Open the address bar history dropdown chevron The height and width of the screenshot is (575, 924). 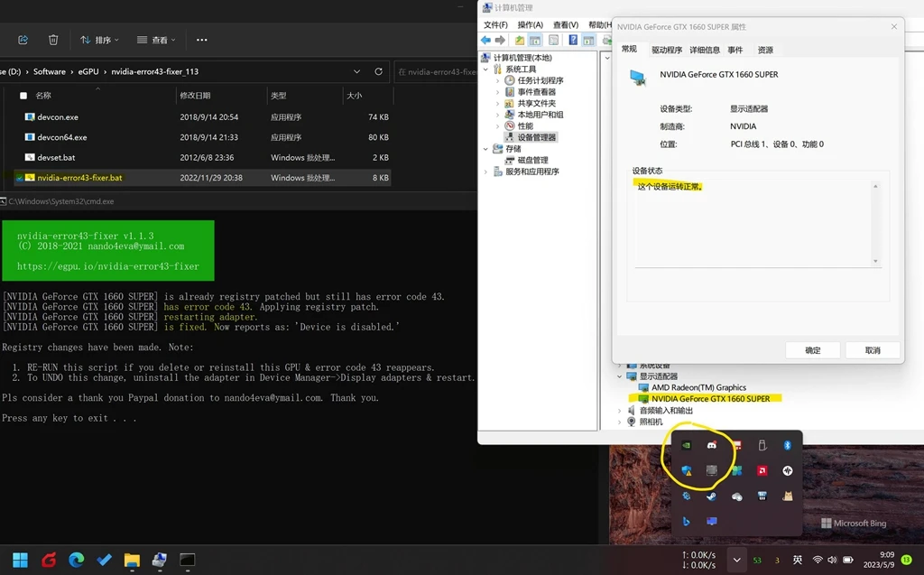[x=356, y=71]
